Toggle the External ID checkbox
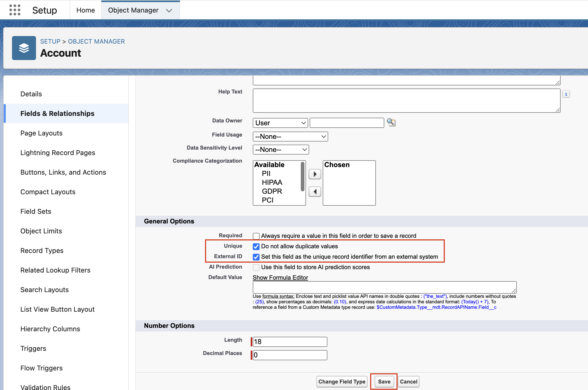Viewport: 588px width, 390px height. click(256, 257)
